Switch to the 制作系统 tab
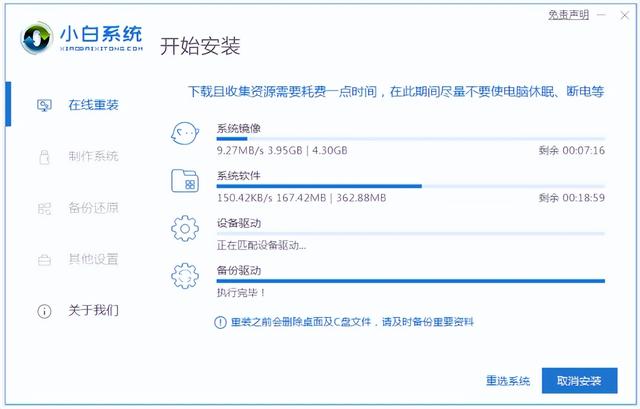640x409 pixels. pos(93,156)
